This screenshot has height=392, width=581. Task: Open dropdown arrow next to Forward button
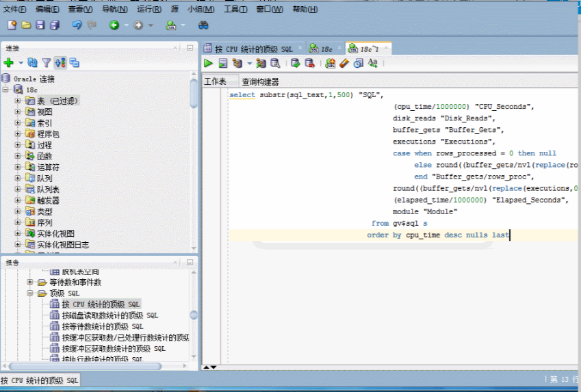coord(151,25)
